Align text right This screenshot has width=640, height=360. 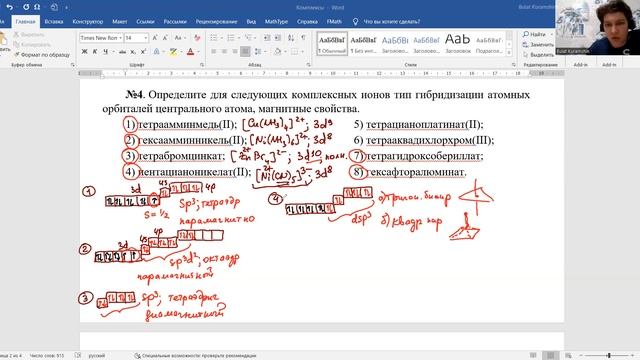(x=235, y=52)
